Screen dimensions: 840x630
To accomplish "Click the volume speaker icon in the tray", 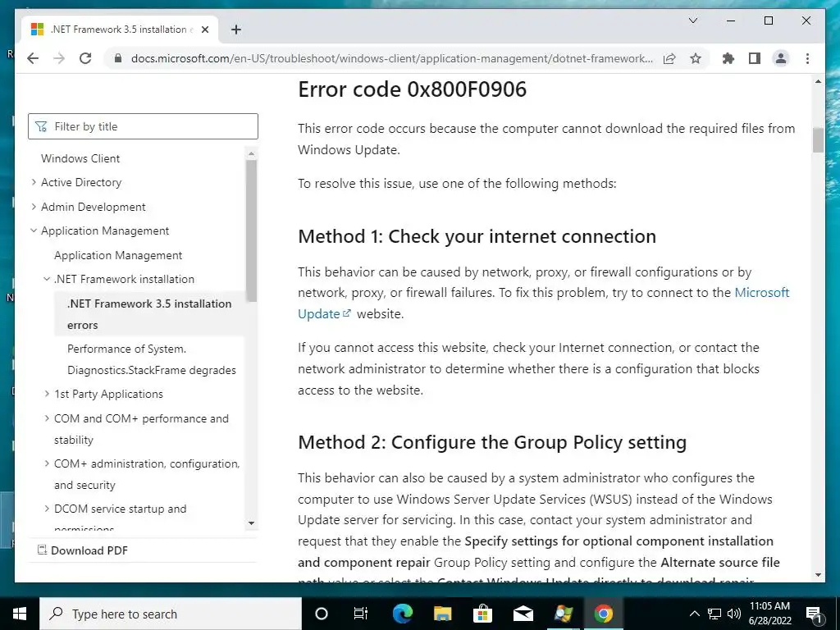I will pos(734,614).
